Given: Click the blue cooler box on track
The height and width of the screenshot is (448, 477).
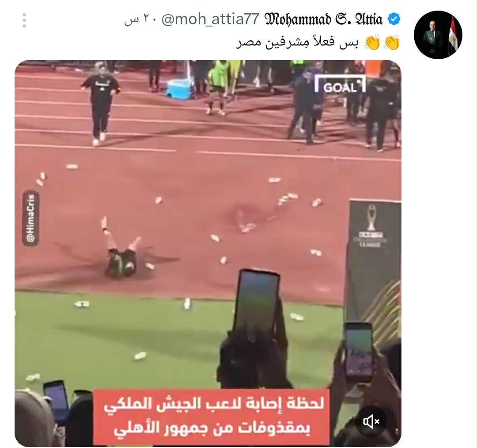Looking at the screenshot, I should pyautogui.click(x=179, y=87).
